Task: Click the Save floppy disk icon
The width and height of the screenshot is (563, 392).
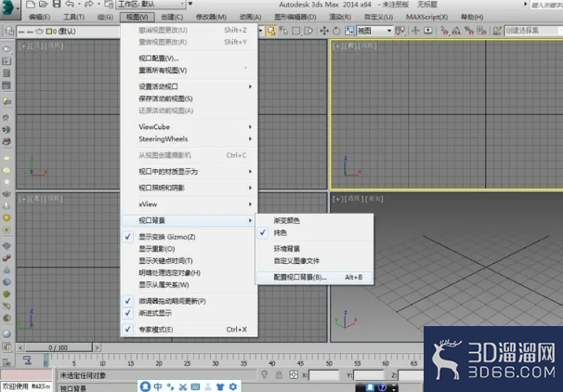Action: click(x=57, y=5)
